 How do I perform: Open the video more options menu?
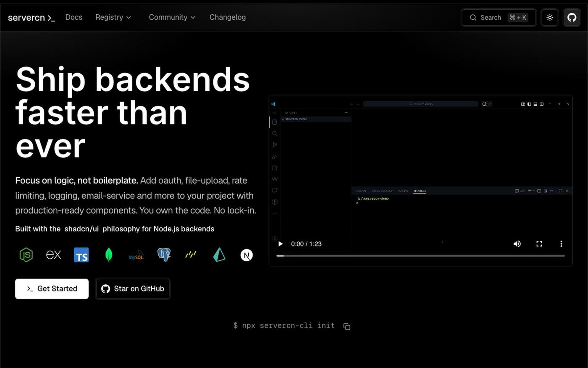click(561, 244)
